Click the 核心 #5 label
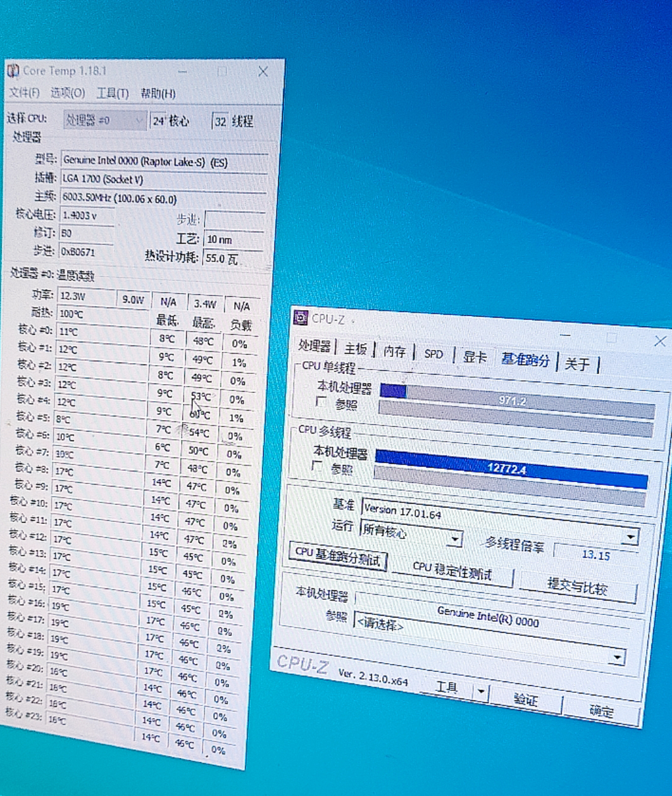This screenshot has height=796, width=672. click(x=34, y=416)
